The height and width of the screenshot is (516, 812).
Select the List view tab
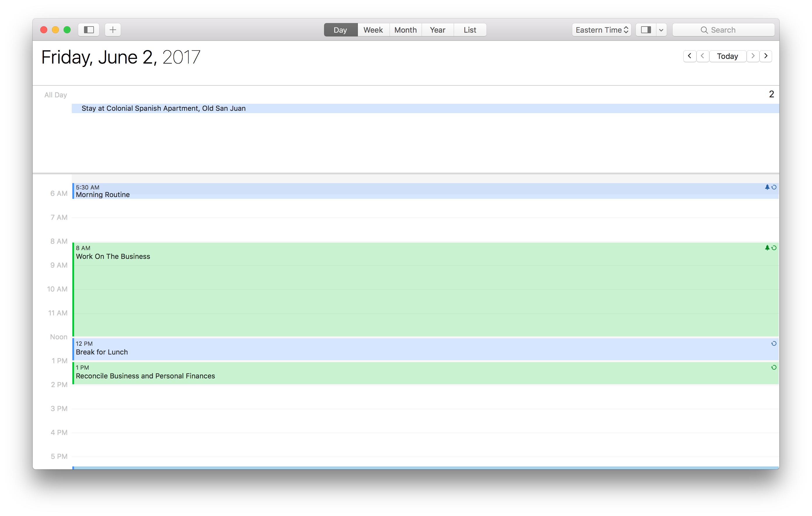(x=470, y=30)
